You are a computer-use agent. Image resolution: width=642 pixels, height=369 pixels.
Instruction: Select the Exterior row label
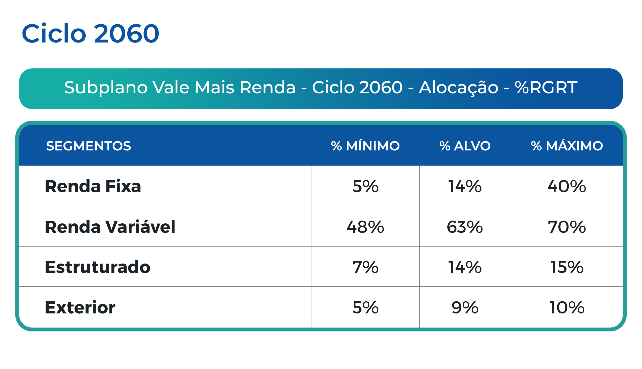80,307
